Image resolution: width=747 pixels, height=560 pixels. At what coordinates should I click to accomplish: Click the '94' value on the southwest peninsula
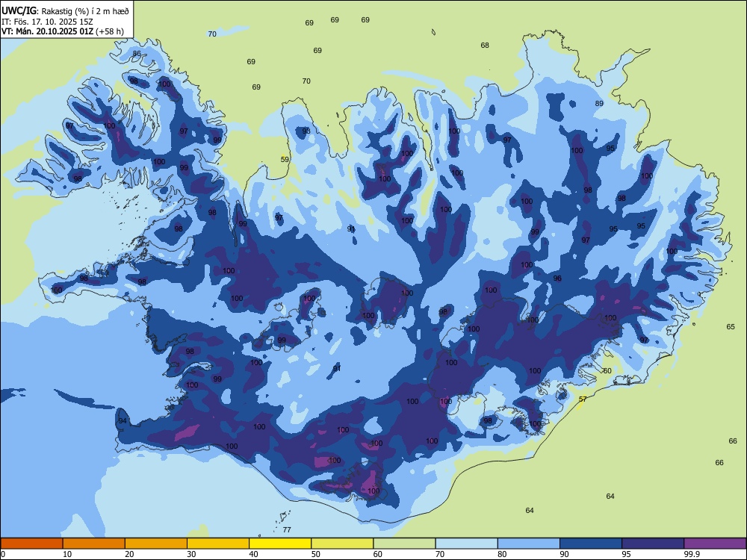point(123,420)
